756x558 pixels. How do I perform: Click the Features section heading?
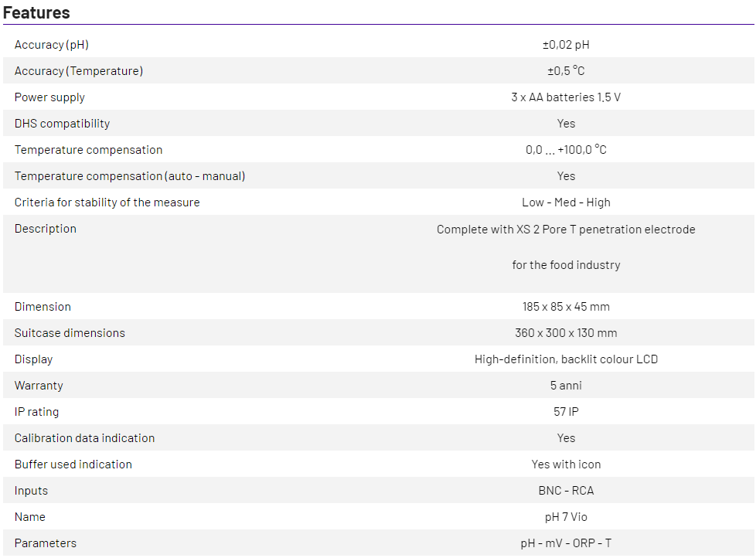tap(36, 12)
